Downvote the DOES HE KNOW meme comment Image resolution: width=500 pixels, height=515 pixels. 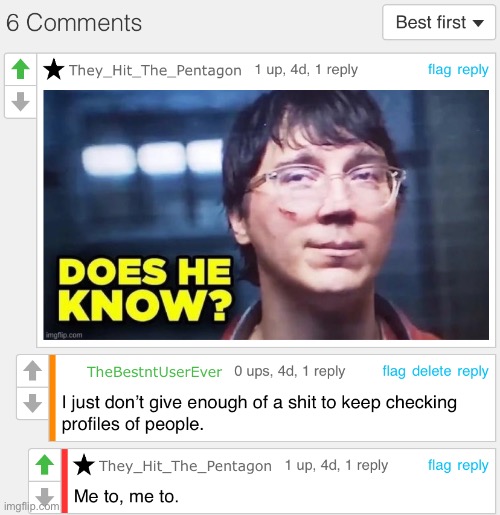[x=20, y=101]
